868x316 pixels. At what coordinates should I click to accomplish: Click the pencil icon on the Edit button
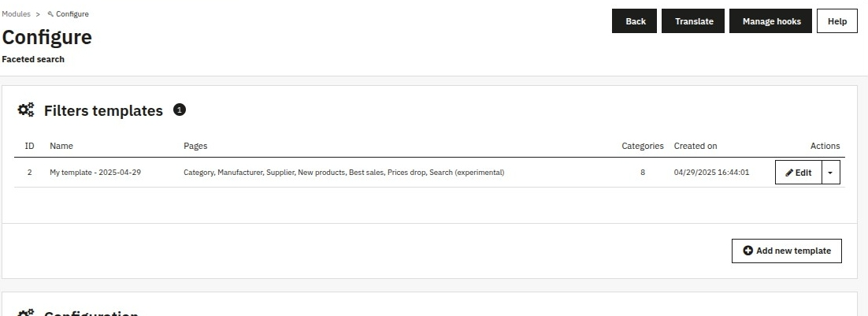(789, 173)
